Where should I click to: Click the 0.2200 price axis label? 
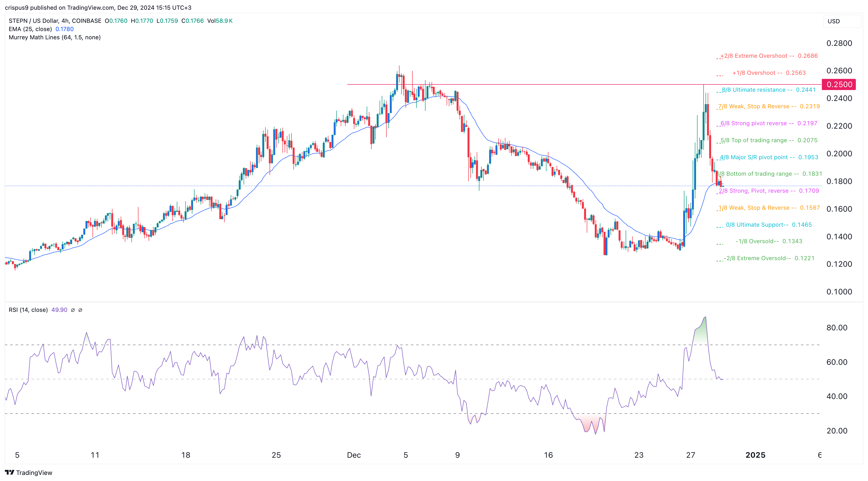[839, 126]
